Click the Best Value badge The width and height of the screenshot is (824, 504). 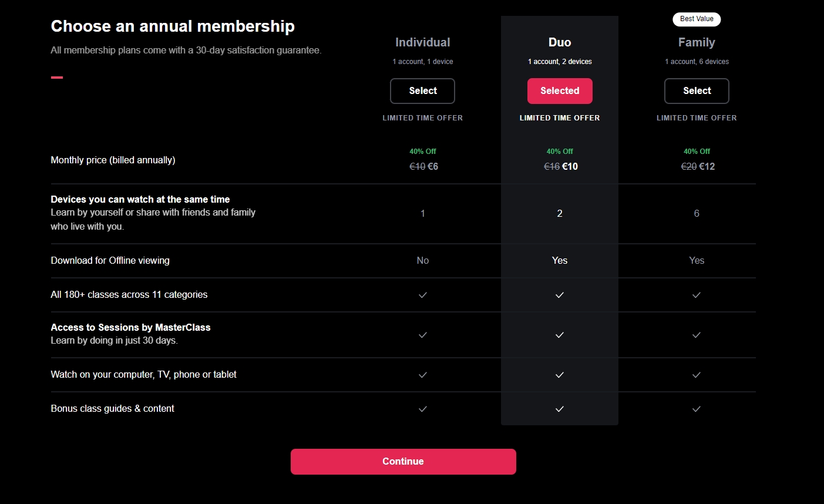(x=697, y=19)
